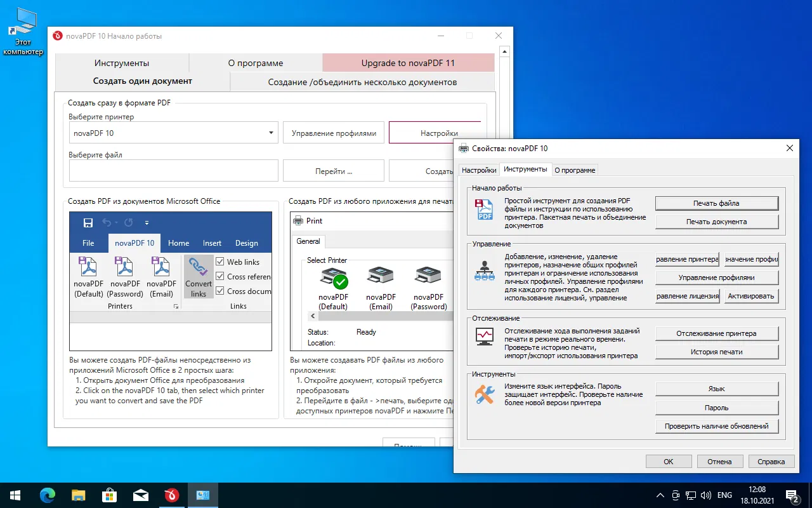
Task: Open the Mail app in the taskbar
Action: click(140, 495)
